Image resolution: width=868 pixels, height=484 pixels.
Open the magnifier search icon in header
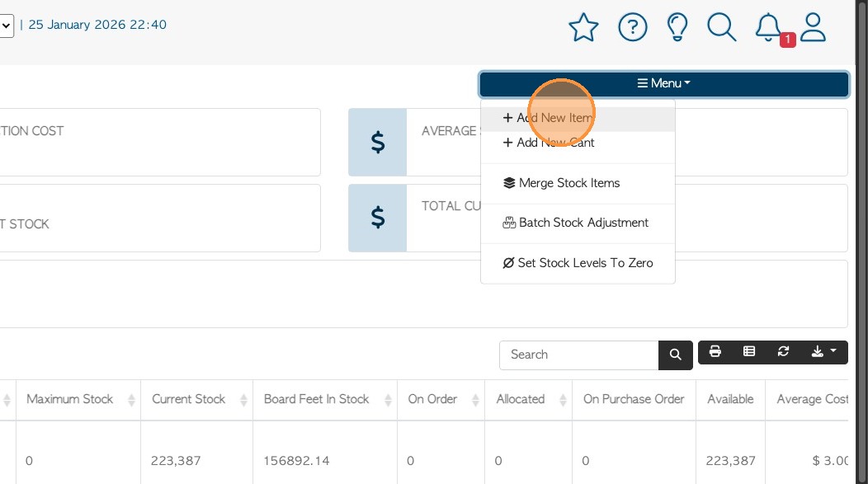point(721,28)
